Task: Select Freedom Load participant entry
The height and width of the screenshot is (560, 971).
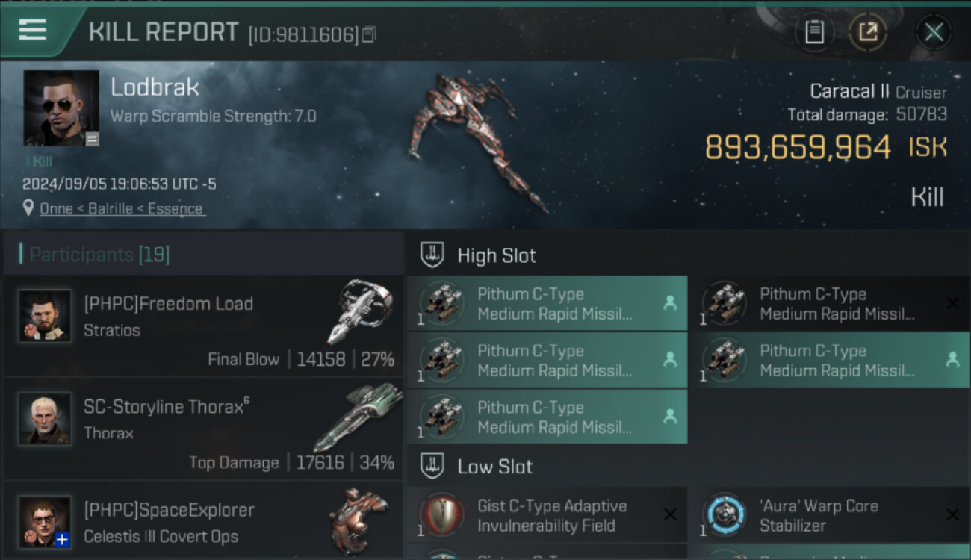Action: tap(202, 327)
